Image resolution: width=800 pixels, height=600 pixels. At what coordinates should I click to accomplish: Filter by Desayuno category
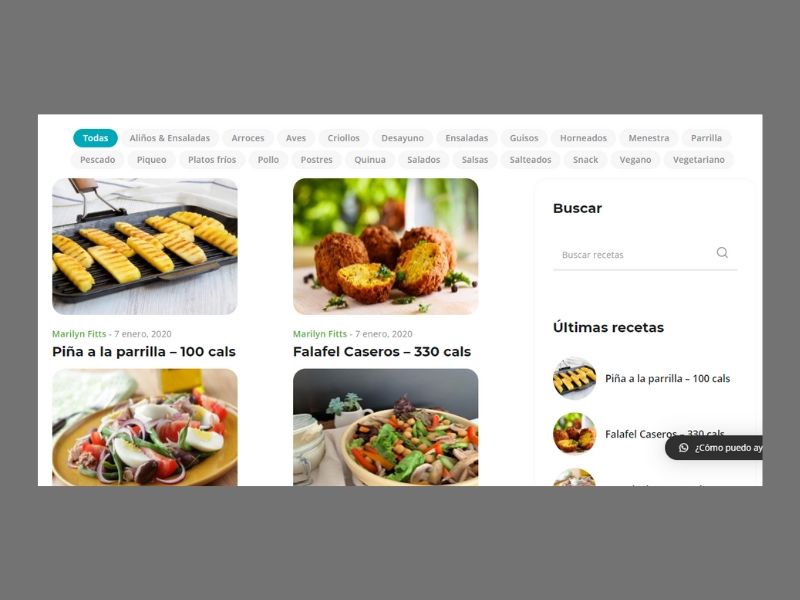pyautogui.click(x=402, y=138)
